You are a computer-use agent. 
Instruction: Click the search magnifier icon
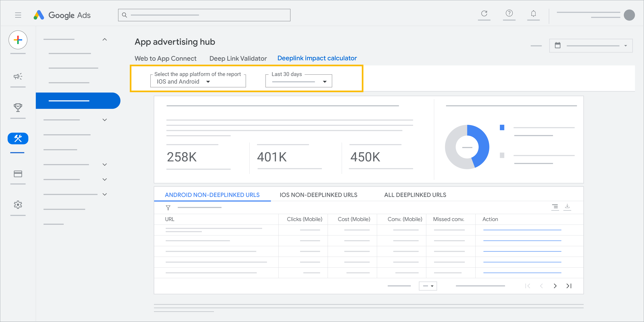click(125, 15)
